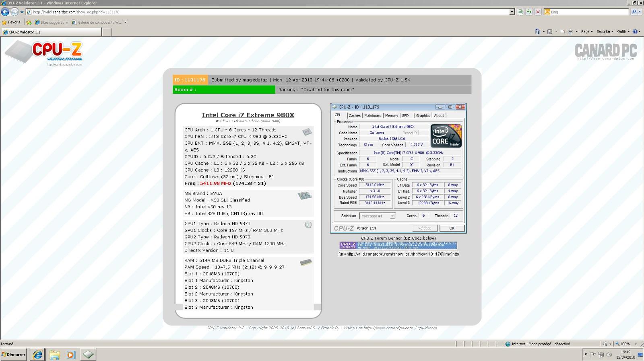Select the Mainboard tab in CPU-Z image
644x361 pixels.
pyautogui.click(x=373, y=115)
